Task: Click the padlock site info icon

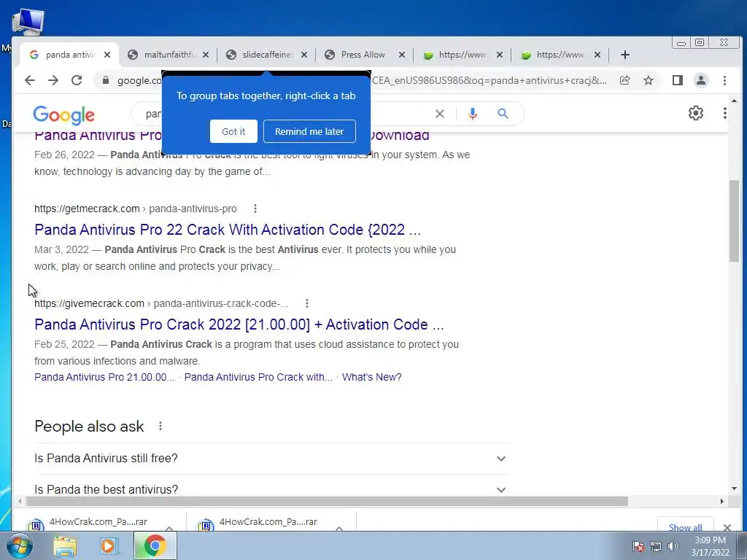Action: click(x=106, y=80)
